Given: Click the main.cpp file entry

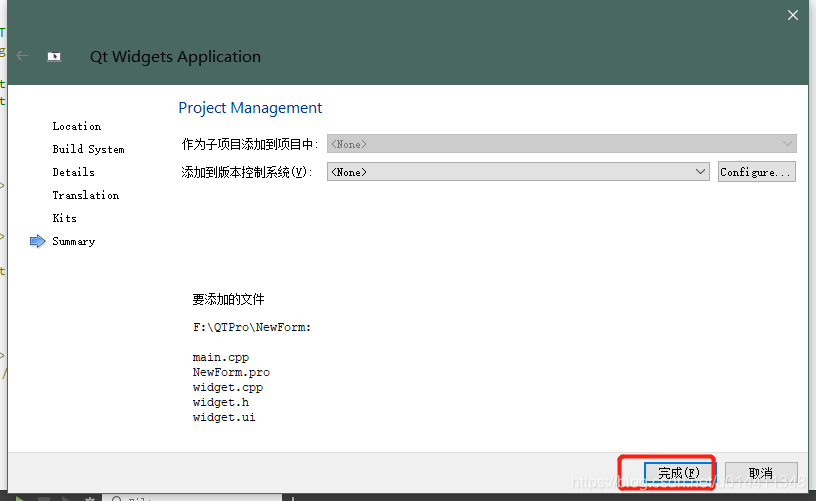Looking at the screenshot, I should pyautogui.click(x=221, y=357).
